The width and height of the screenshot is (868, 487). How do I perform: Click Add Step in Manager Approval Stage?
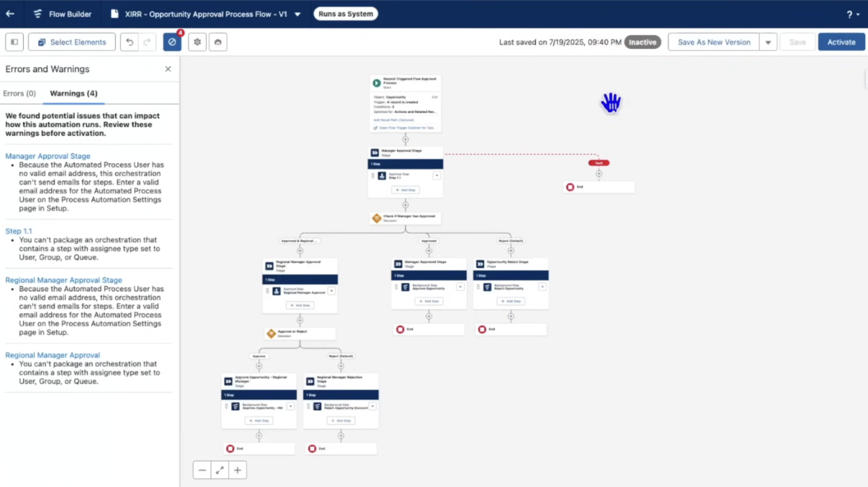(x=405, y=190)
